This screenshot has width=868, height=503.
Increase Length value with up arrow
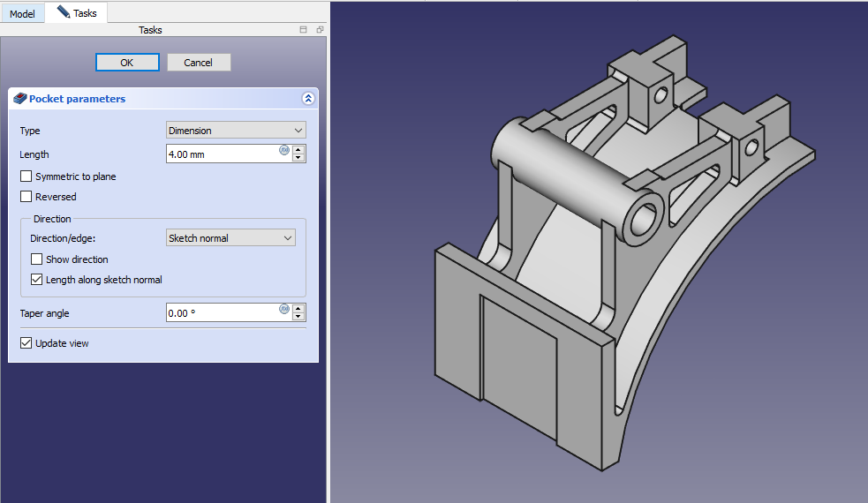click(x=298, y=149)
